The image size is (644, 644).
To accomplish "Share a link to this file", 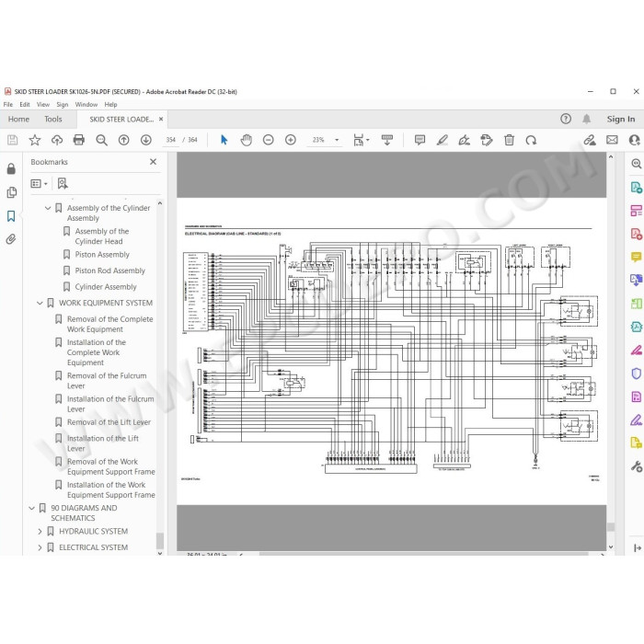I will click(x=590, y=140).
